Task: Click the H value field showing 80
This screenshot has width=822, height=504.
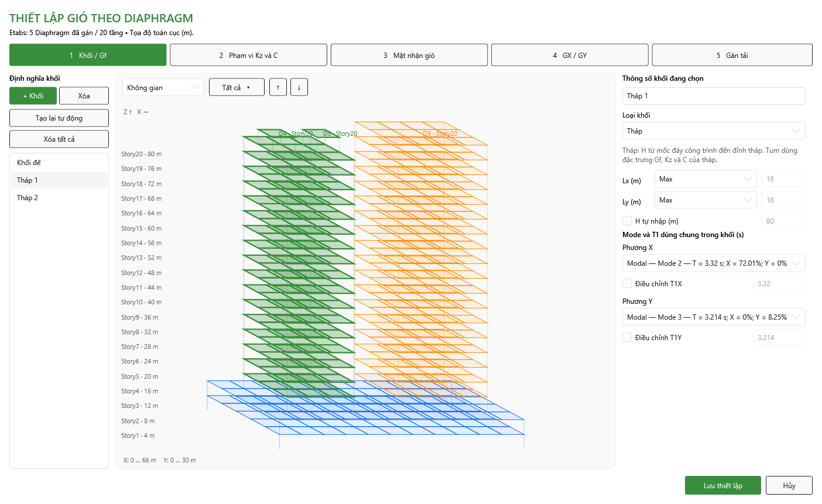Action: pos(783,221)
